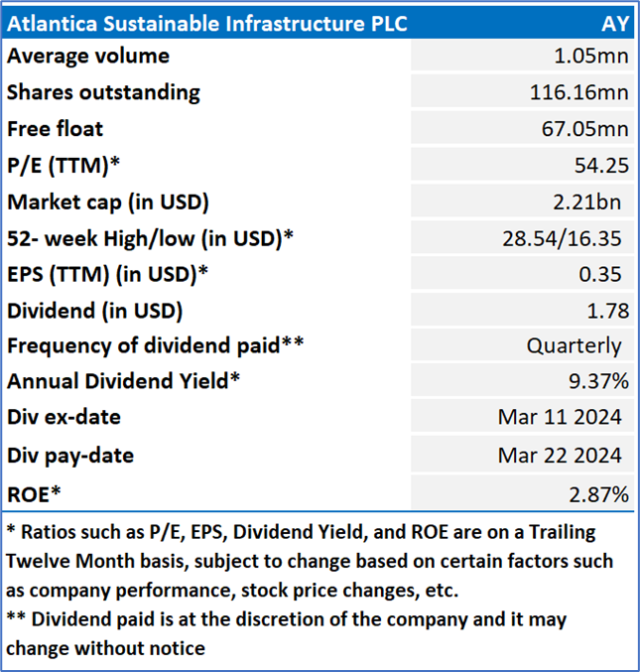Click the Atlantica Sustainable Infrastructure PLC header

pyautogui.click(x=206, y=24)
